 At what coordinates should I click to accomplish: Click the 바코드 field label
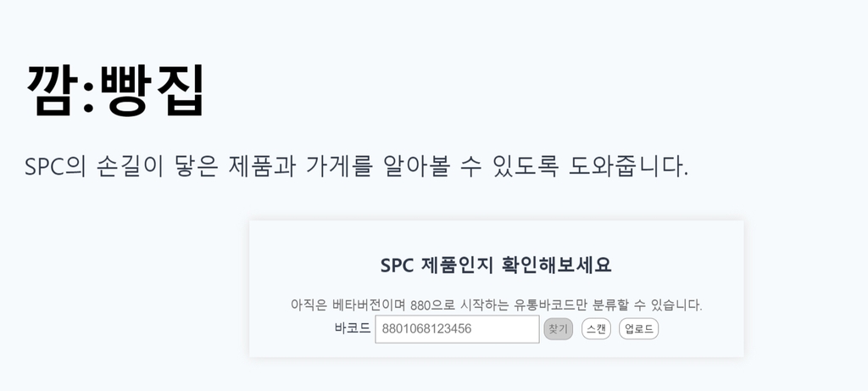point(352,328)
